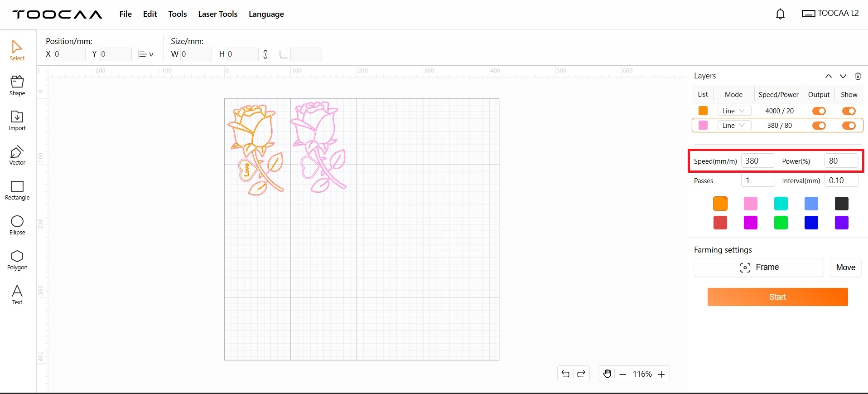Choose the green palette swatch
This screenshot has height=394, width=868.
pos(781,223)
